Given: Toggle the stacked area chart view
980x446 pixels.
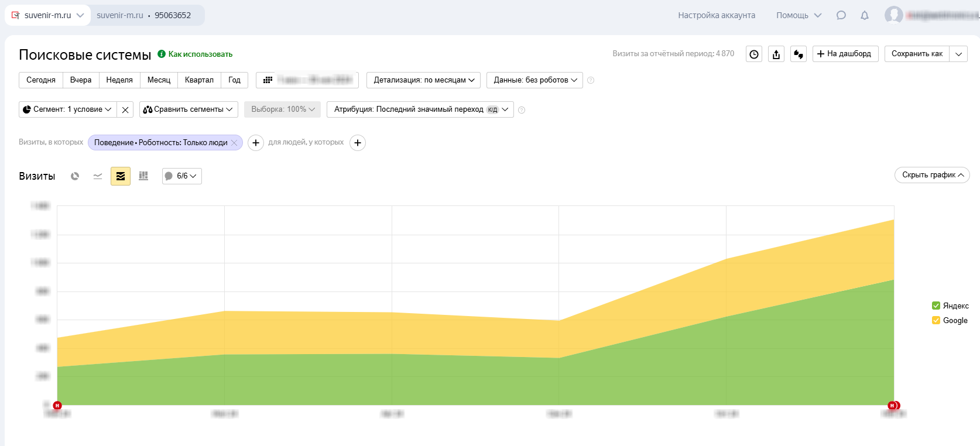Looking at the screenshot, I should 121,176.
